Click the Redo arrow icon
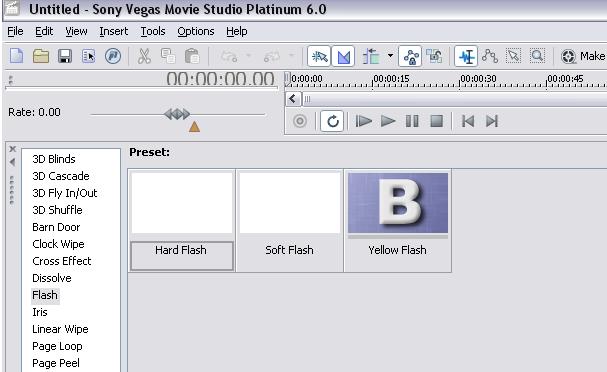This screenshot has height=372, width=607. (x=272, y=57)
